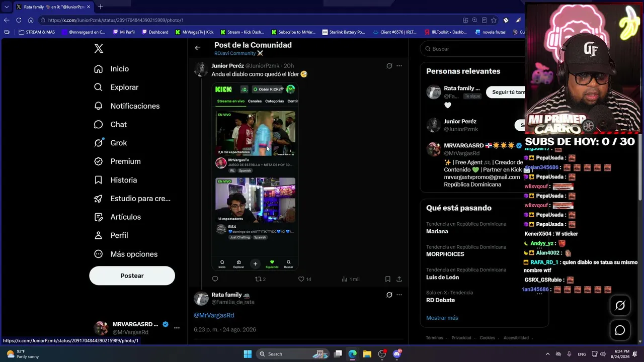Go to Inicio in the sidebar
644x362 pixels.
click(x=112, y=69)
